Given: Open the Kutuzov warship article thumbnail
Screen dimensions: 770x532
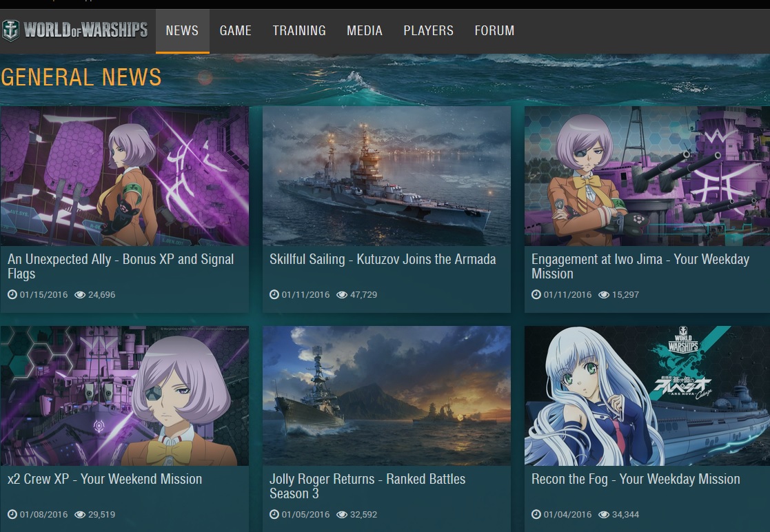Looking at the screenshot, I should click(x=387, y=176).
